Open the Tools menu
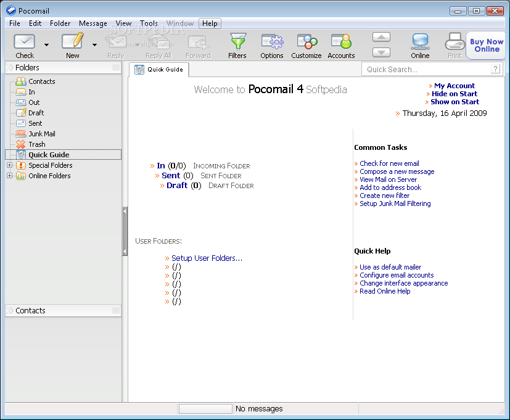Screen dimensions: 510x420 pyautogui.click(x=149, y=23)
